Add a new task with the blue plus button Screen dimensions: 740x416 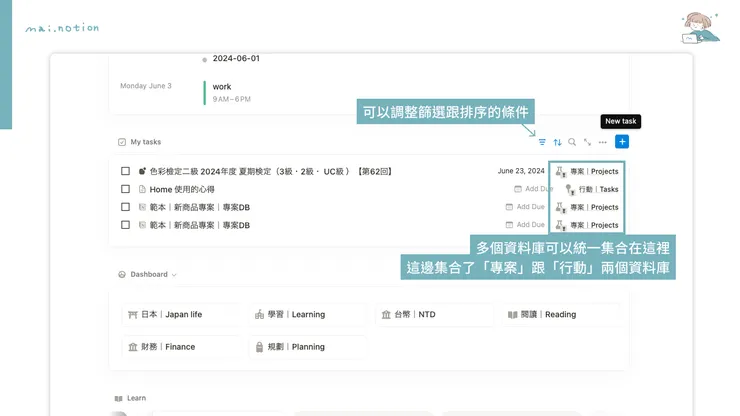tap(622, 142)
